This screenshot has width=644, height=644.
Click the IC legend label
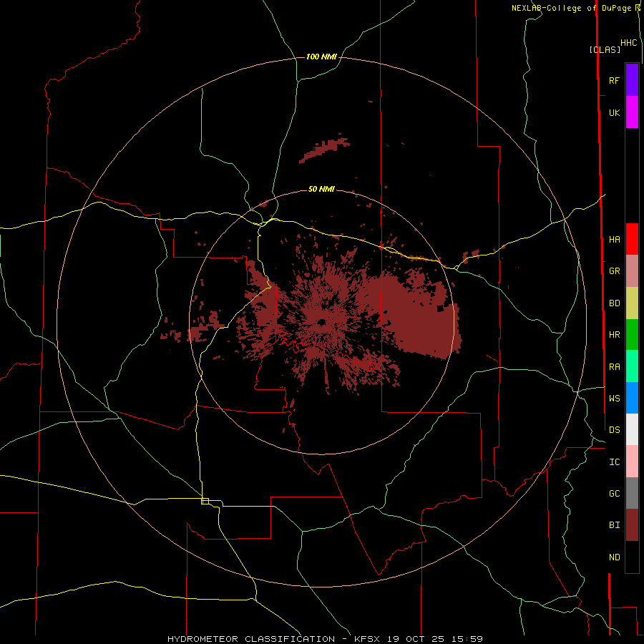615,462
